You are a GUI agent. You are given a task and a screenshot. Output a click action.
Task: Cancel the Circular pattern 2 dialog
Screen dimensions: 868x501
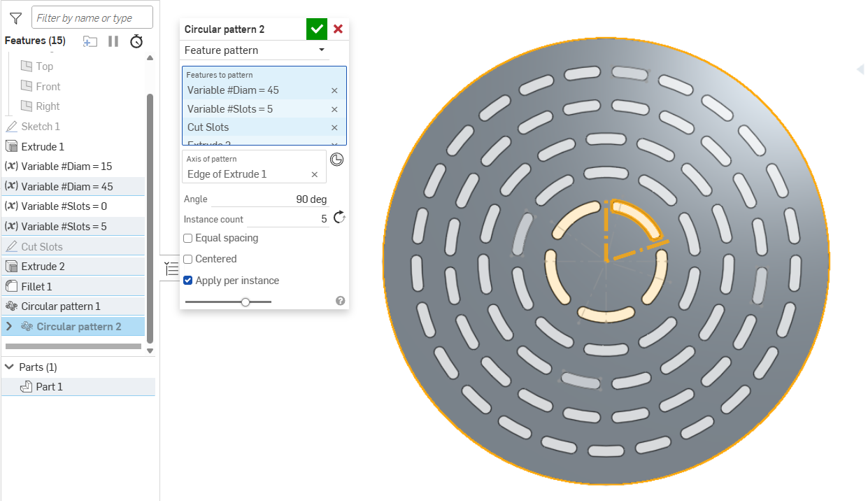pos(338,29)
